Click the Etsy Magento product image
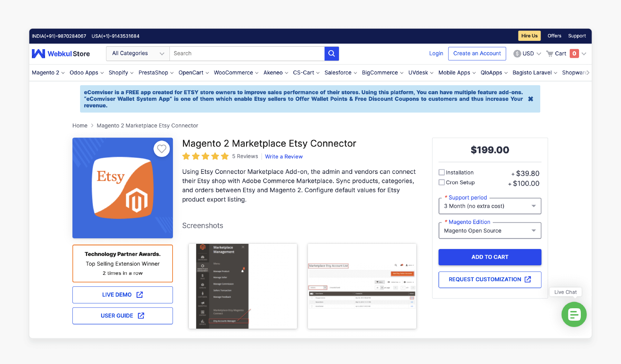Viewport: 621px width, 364px height. click(x=123, y=188)
